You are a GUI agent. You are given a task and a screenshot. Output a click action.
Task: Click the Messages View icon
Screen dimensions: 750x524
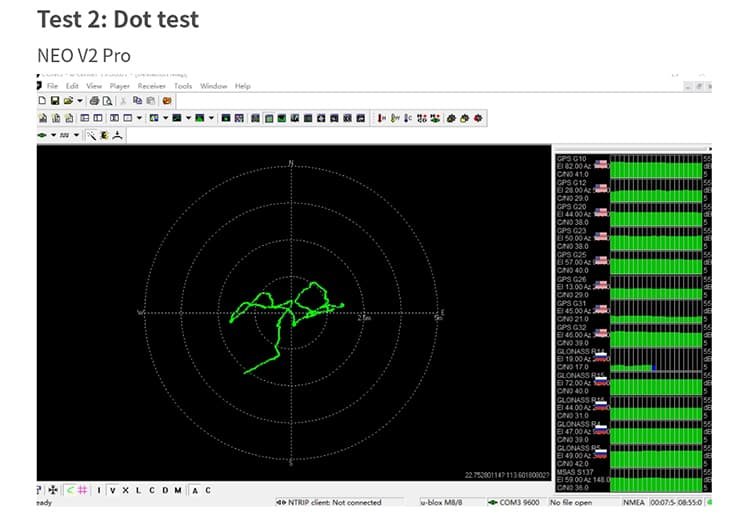tap(85, 118)
